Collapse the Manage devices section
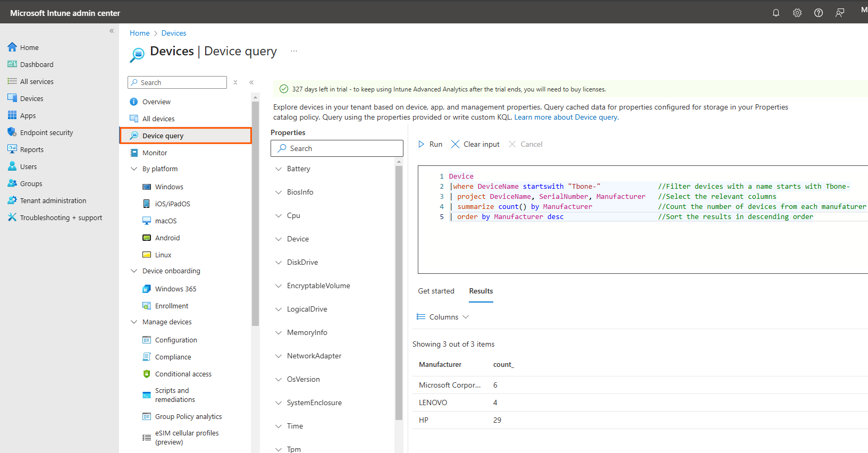Screen dimensions: 868x453 (x=134, y=322)
